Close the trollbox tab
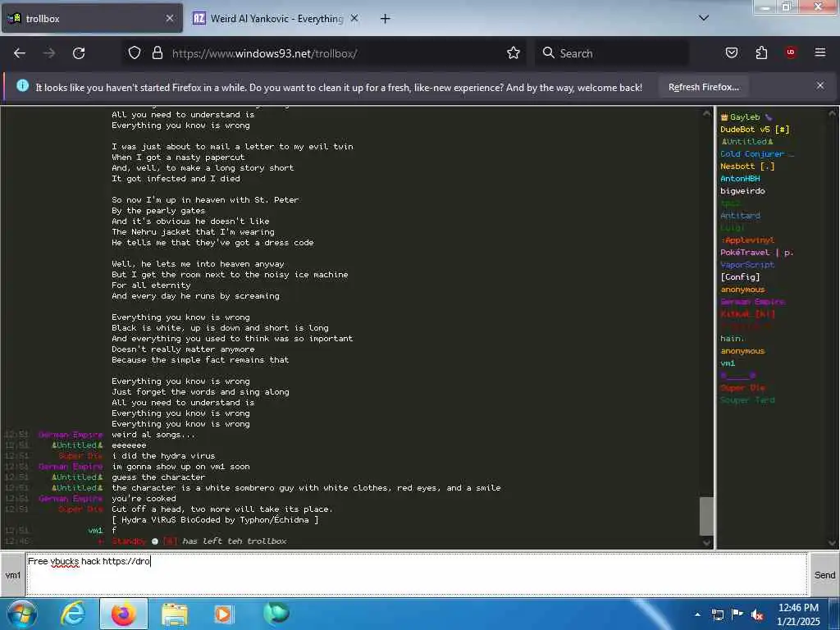 click(x=169, y=18)
